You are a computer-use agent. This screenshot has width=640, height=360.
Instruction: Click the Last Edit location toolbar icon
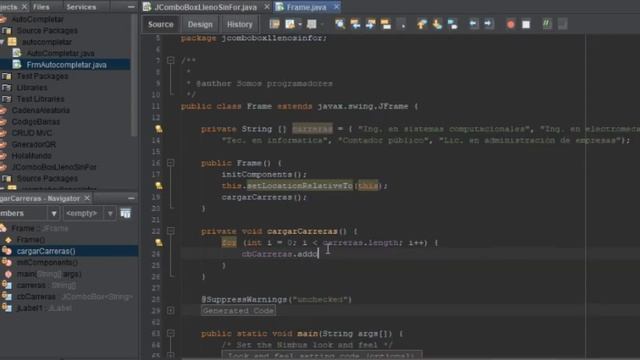pos(275,24)
